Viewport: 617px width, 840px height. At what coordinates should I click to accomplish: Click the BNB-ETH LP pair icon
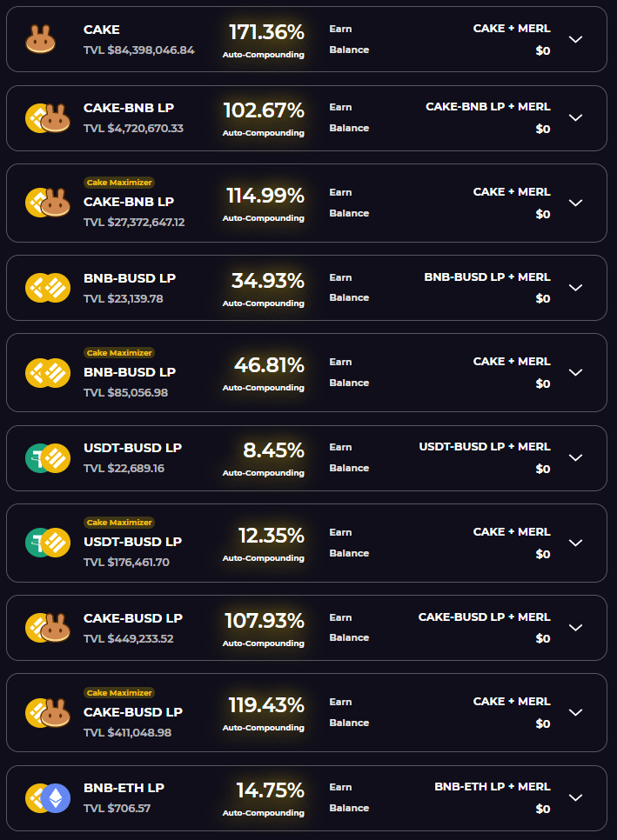[47, 797]
